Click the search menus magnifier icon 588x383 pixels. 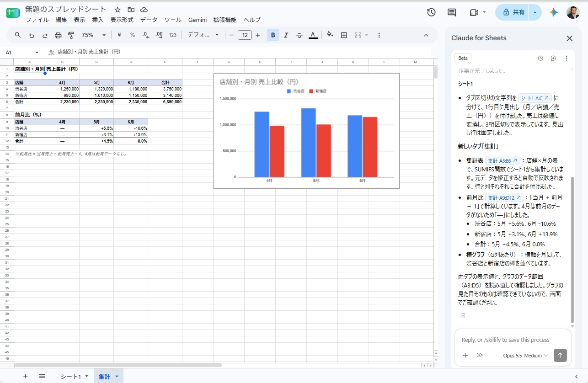tap(18, 35)
